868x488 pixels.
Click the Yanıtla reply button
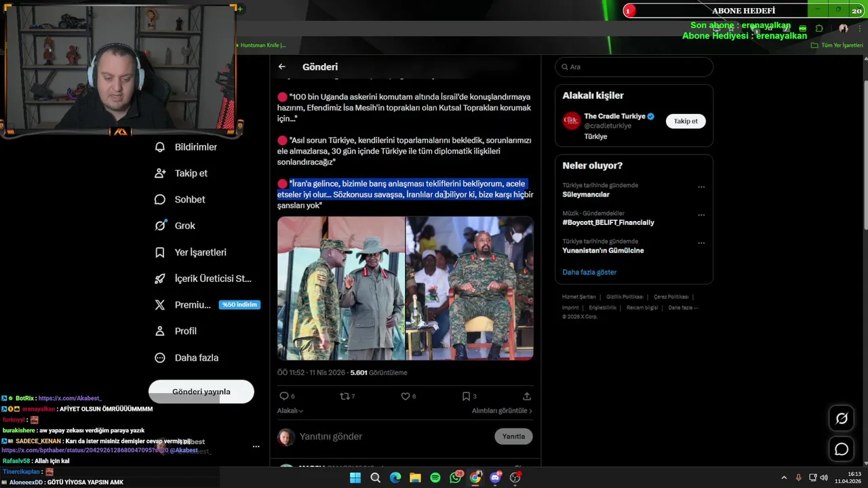click(513, 436)
